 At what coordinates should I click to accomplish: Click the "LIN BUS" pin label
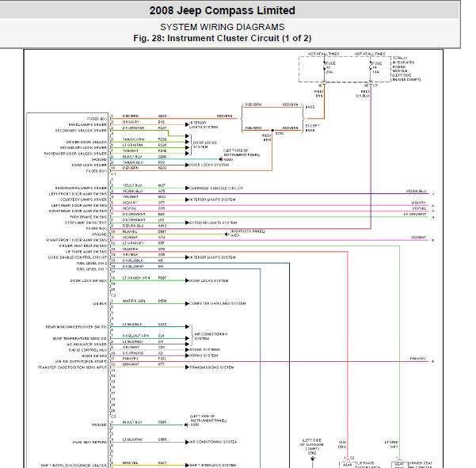(x=100, y=304)
